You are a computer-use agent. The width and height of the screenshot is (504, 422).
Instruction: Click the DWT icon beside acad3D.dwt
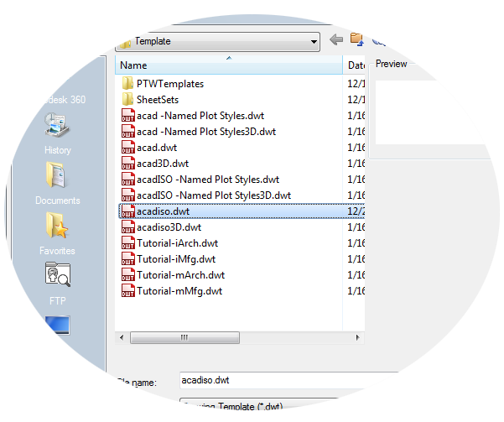[x=128, y=164]
